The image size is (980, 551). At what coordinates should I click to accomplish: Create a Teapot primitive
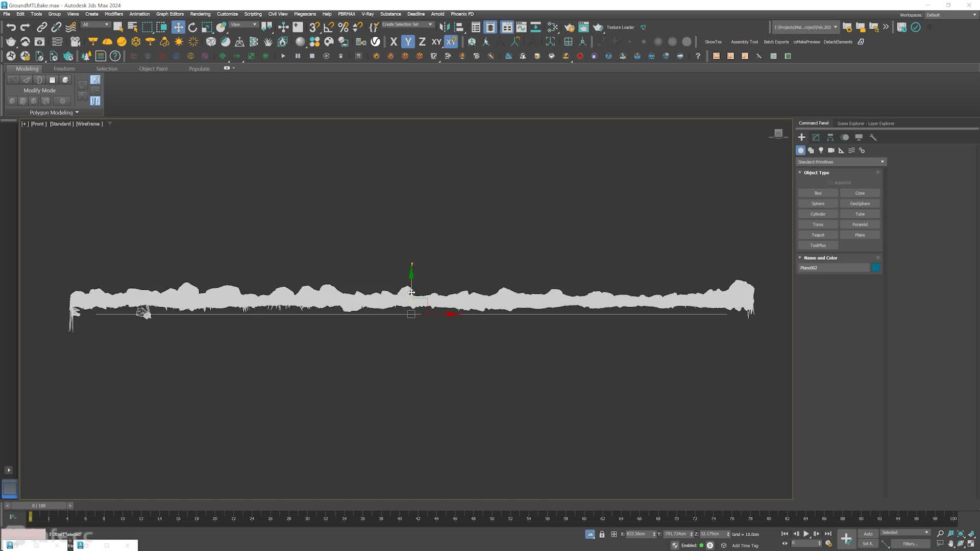[x=818, y=235]
